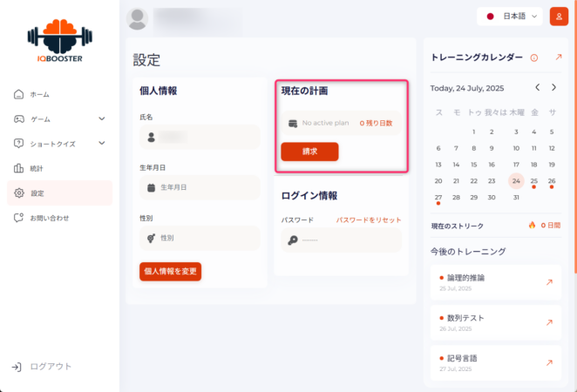Click the quiz question-mark icon
This screenshot has height=392, width=577.
[18, 144]
